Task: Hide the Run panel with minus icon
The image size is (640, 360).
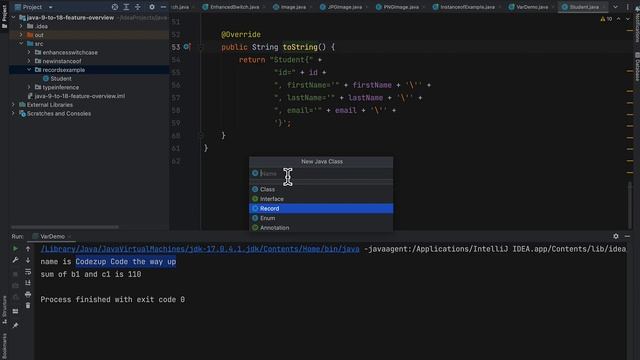Action: (627, 236)
